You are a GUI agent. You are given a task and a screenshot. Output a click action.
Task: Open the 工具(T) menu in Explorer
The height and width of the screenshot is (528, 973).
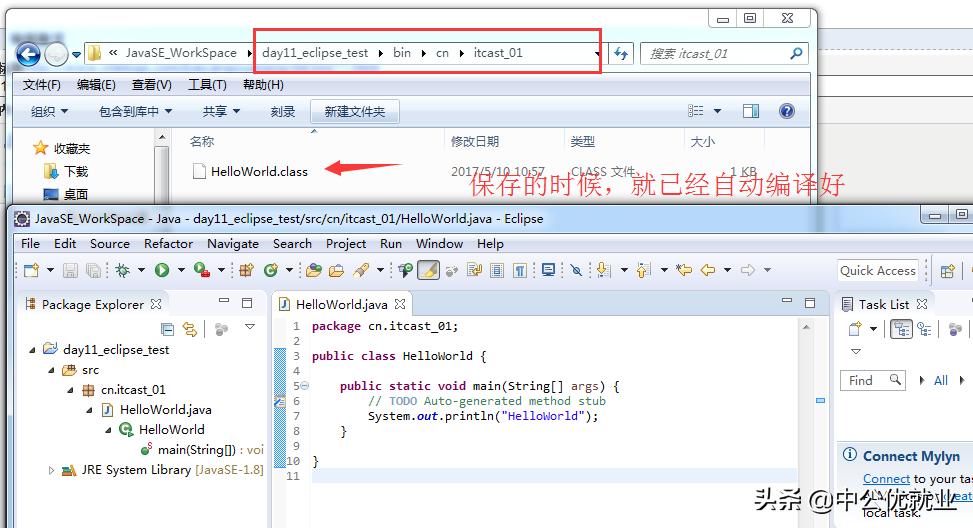pyautogui.click(x=207, y=85)
